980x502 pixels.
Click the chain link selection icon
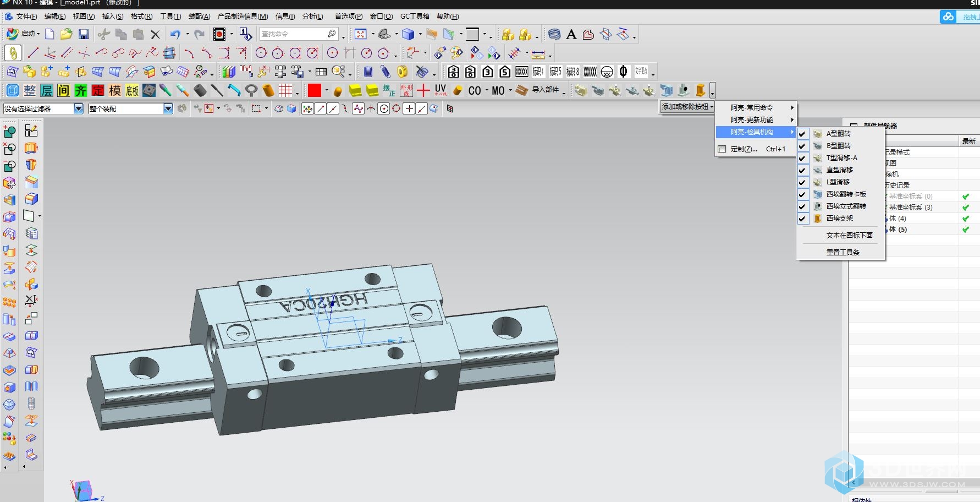point(13,53)
